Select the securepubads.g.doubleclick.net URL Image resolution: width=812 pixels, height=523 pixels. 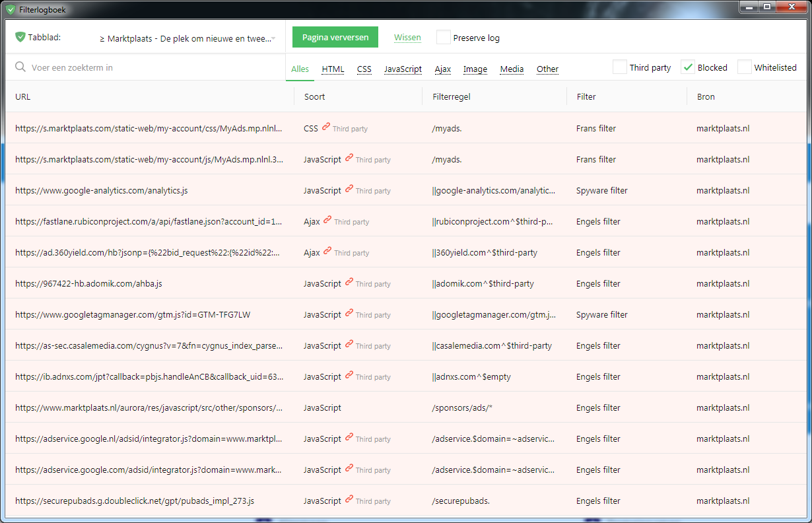point(135,501)
